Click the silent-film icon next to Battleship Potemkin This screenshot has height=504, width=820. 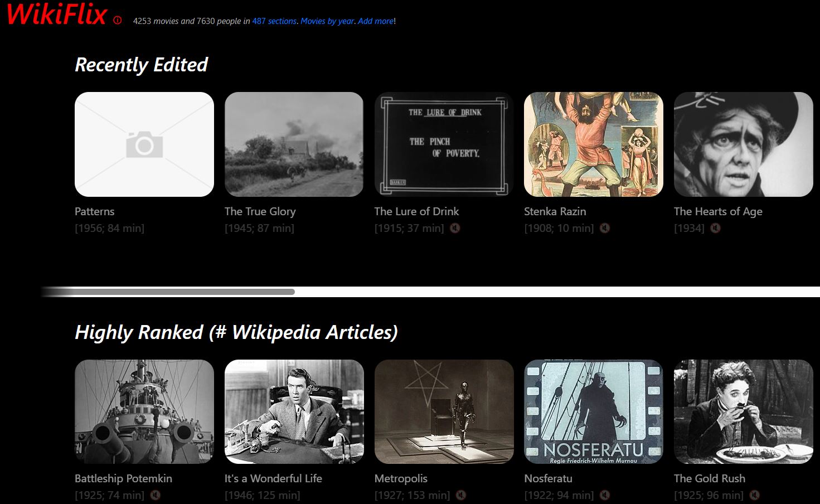tap(154, 495)
